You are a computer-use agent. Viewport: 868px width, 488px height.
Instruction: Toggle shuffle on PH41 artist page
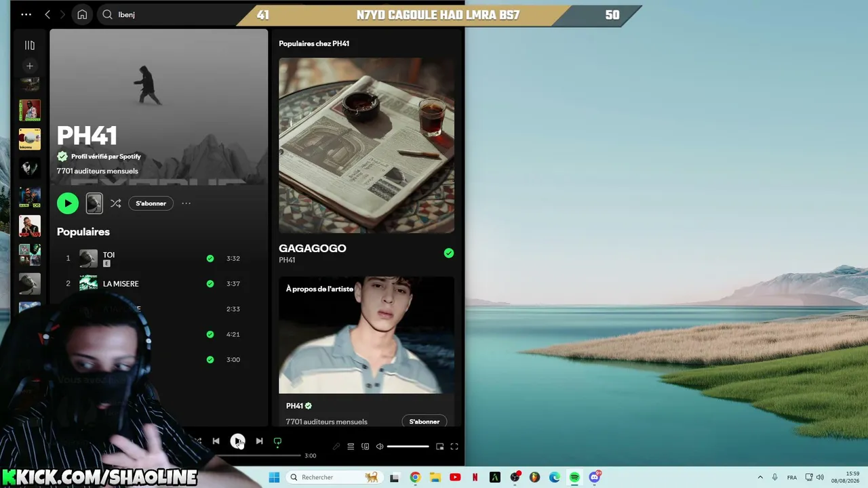(x=116, y=203)
